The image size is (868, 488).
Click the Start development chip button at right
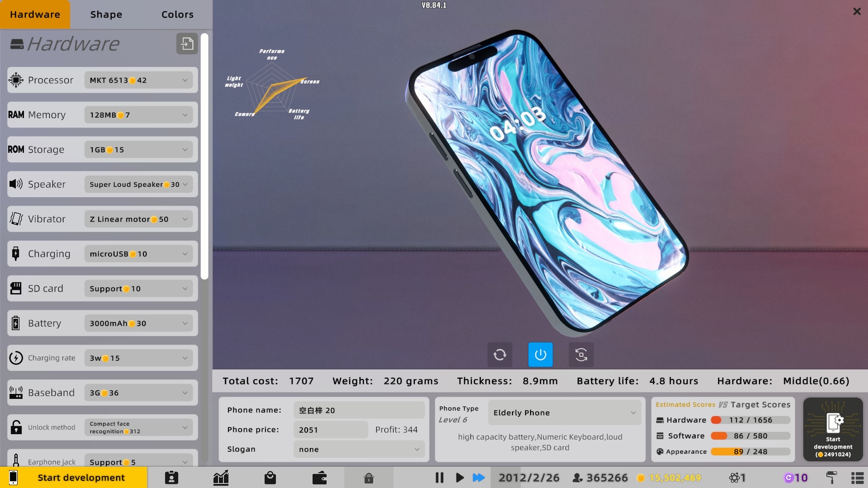click(833, 429)
